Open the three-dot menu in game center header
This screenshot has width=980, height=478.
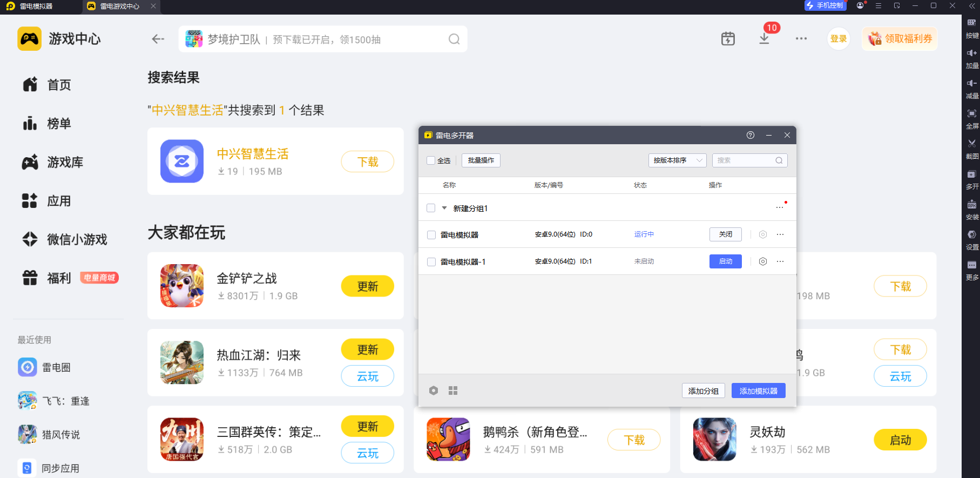(x=801, y=39)
